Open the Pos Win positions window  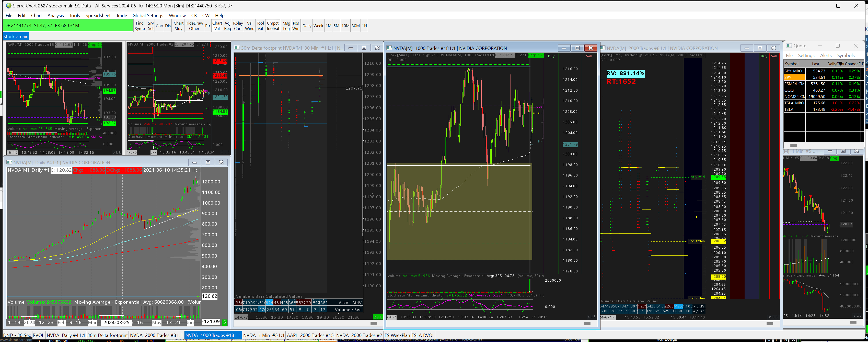[x=296, y=26]
